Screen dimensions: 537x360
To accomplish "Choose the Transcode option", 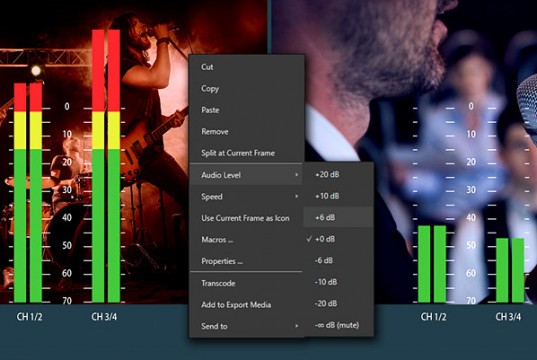I will point(246,283).
